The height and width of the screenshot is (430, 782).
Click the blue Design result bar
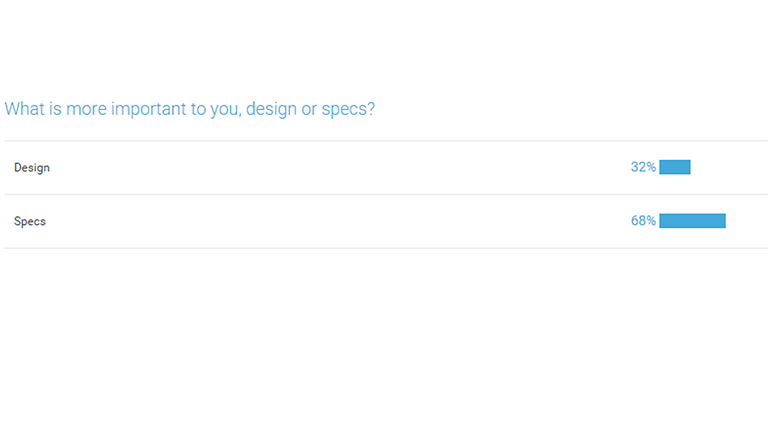click(x=675, y=167)
